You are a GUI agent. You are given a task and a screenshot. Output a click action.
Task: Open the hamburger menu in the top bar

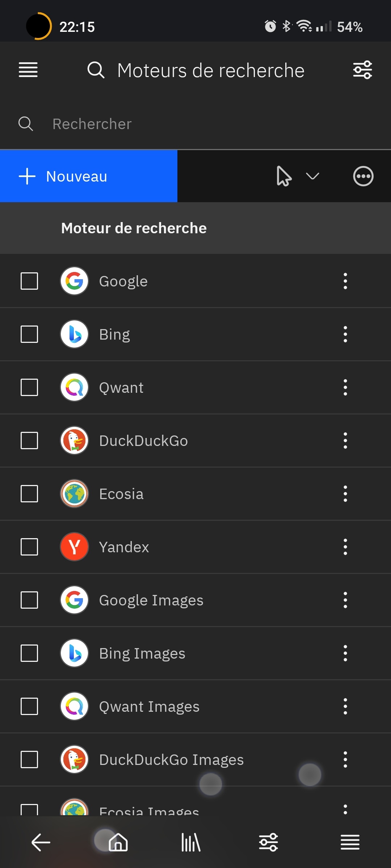pyautogui.click(x=28, y=70)
